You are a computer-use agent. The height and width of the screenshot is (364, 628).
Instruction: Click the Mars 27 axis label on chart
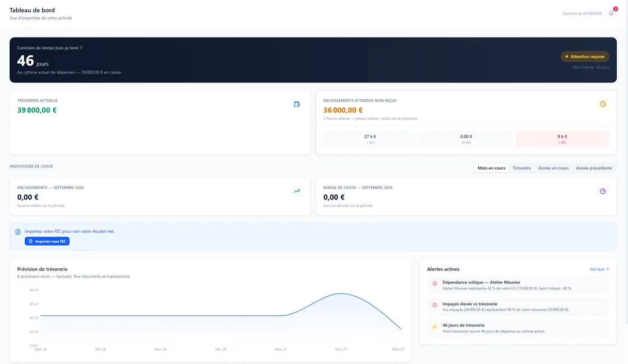(x=398, y=349)
